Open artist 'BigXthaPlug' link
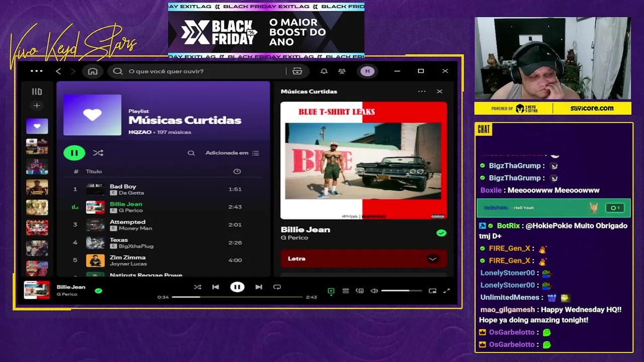 (136, 246)
